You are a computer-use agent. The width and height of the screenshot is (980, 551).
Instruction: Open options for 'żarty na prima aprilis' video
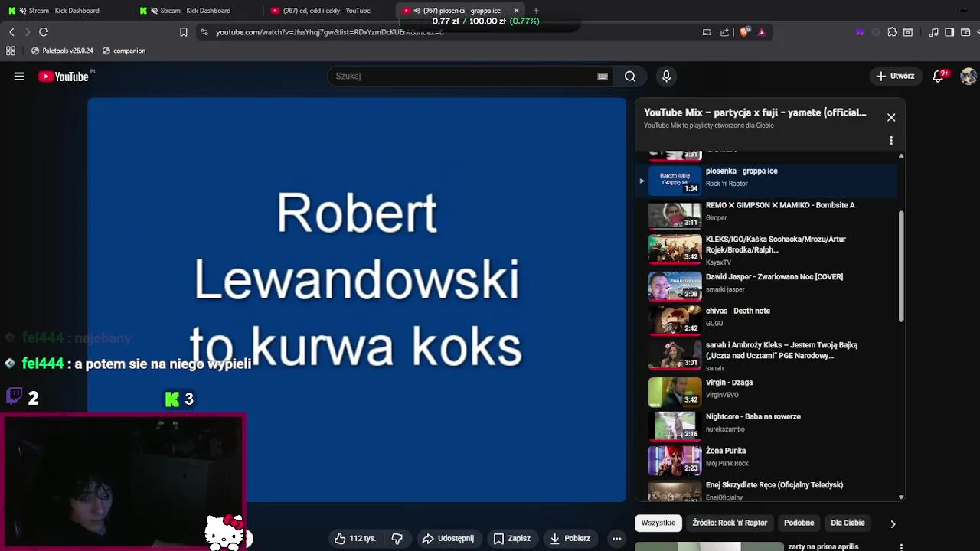click(901, 547)
